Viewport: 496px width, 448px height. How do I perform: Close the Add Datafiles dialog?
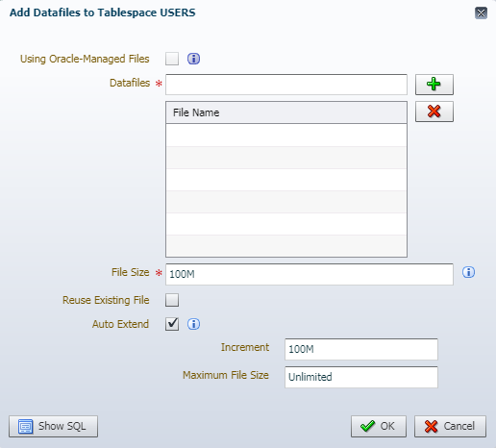[x=481, y=13]
